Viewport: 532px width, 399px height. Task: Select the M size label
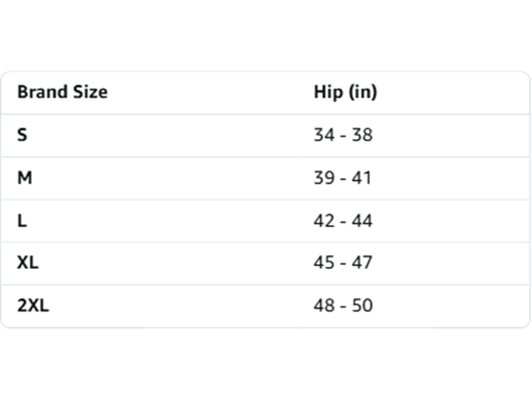24,177
